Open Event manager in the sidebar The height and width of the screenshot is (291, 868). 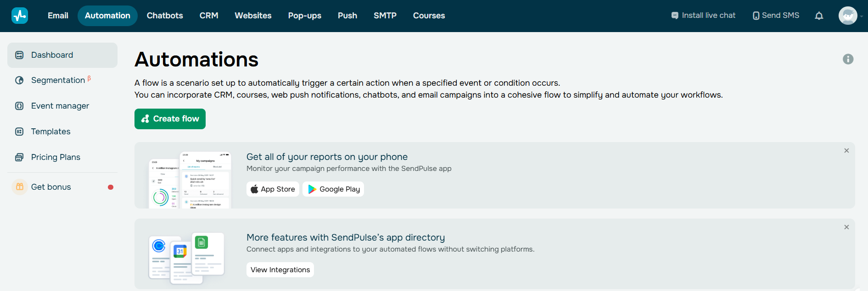pos(62,106)
